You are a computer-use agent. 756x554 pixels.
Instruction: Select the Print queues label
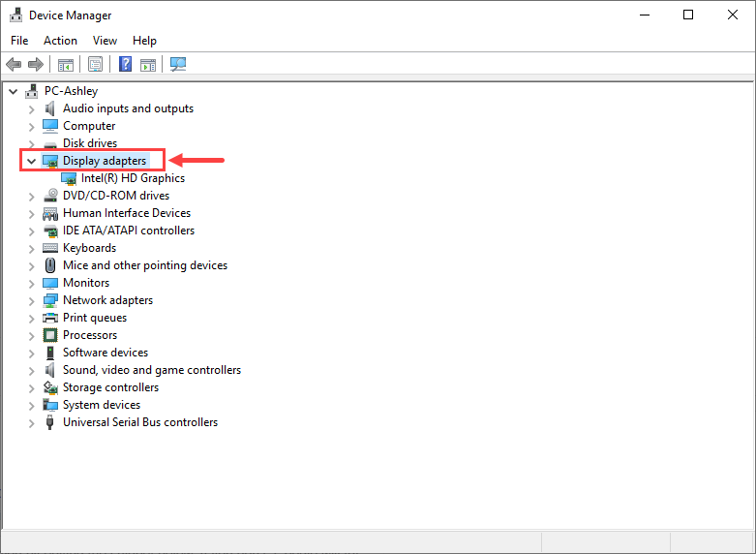tap(95, 318)
